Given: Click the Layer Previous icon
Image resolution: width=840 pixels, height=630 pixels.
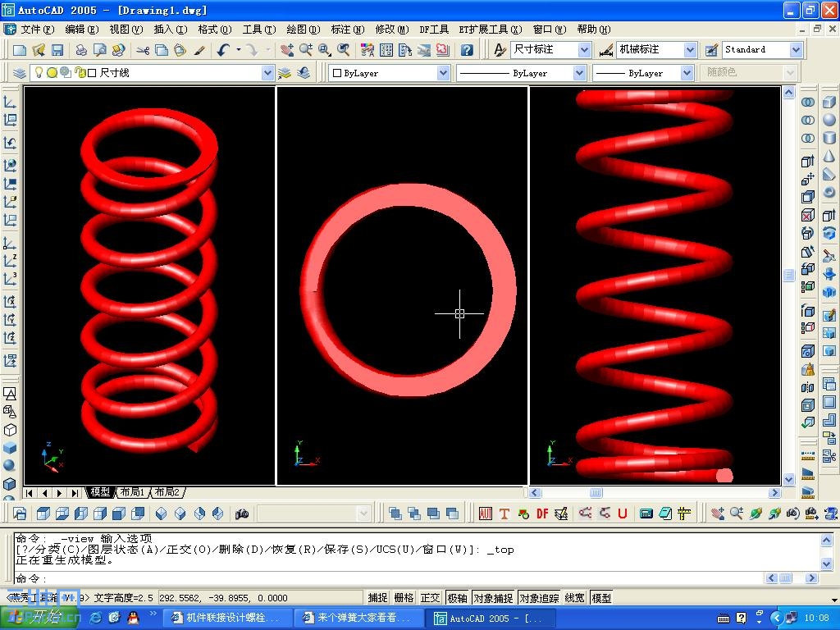Looking at the screenshot, I should tap(304, 73).
